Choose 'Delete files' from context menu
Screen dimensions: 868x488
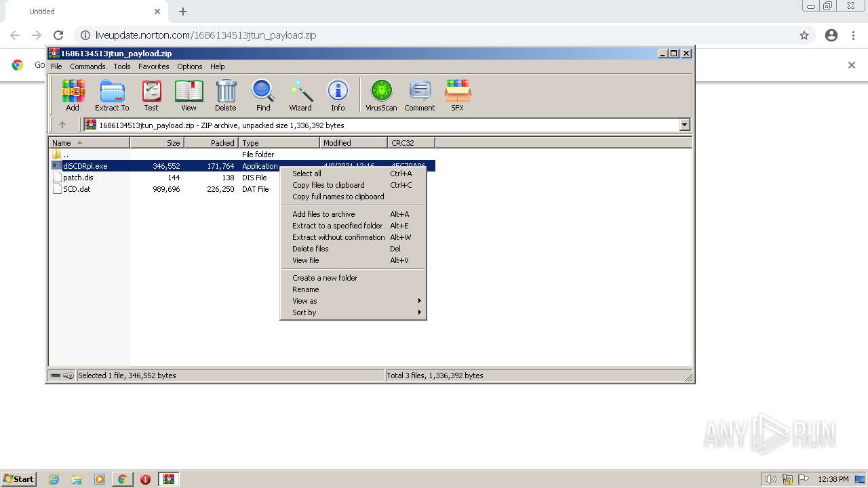click(x=353, y=249)
